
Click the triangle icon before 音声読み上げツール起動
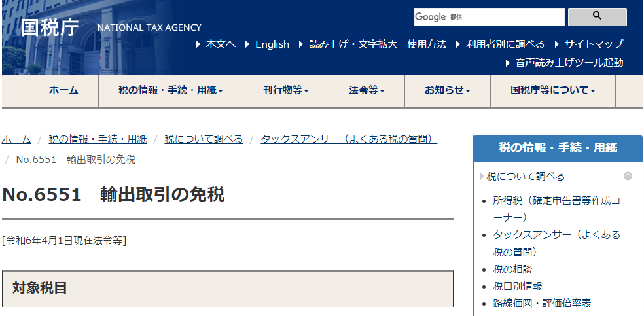click(x=509, y=63)
